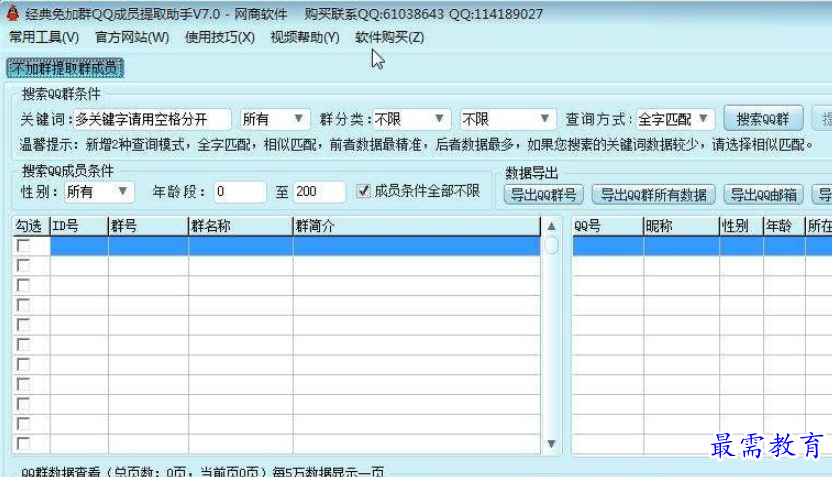Viewport: 832px width, 477px height.
Task: Sort by the 群名称 column header
Action: (241, 226)
